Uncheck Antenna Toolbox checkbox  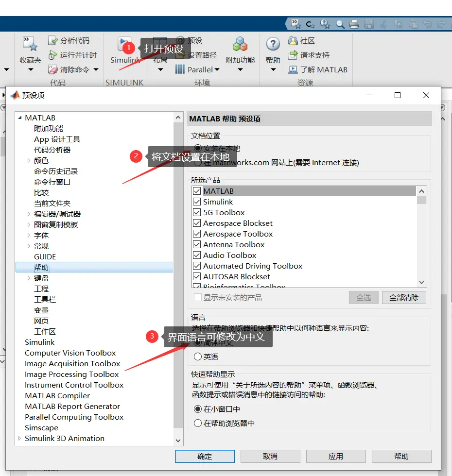197,244
